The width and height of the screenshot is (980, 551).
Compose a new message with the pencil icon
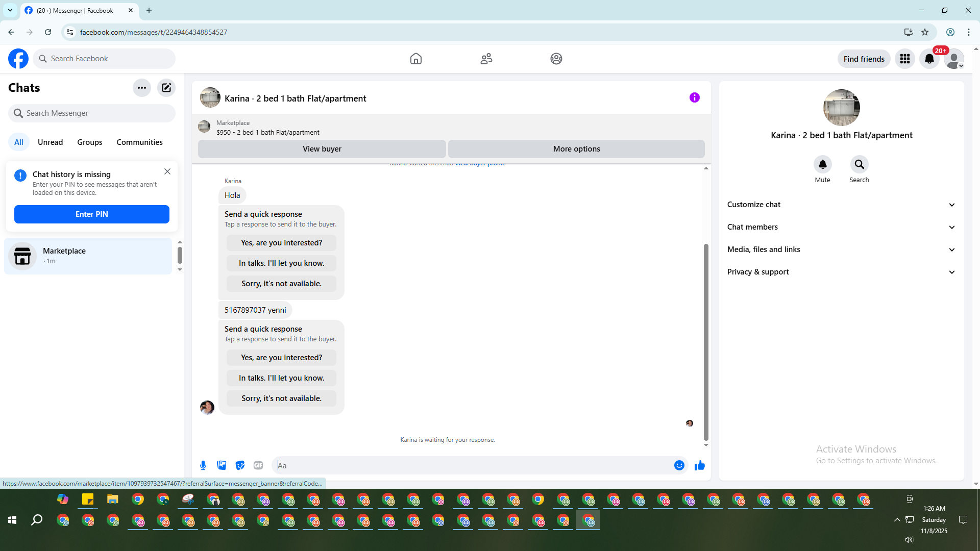[x=166, y=88]
